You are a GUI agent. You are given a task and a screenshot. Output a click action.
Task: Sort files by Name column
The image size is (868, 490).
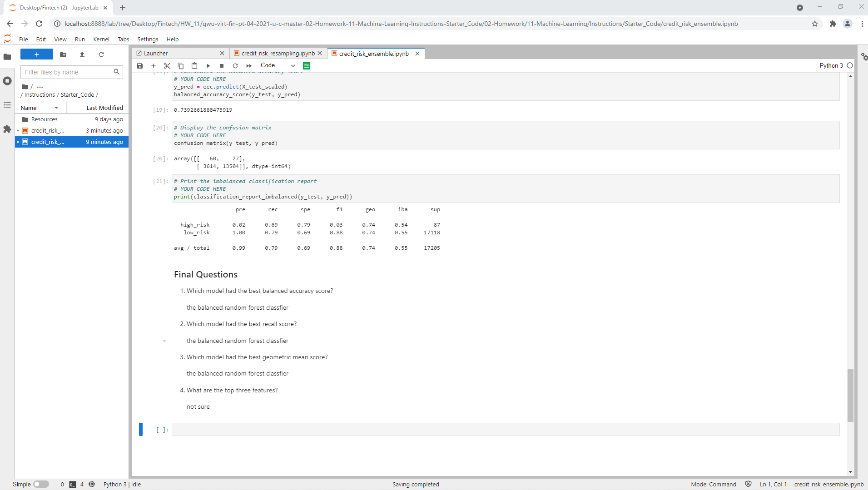40,108
